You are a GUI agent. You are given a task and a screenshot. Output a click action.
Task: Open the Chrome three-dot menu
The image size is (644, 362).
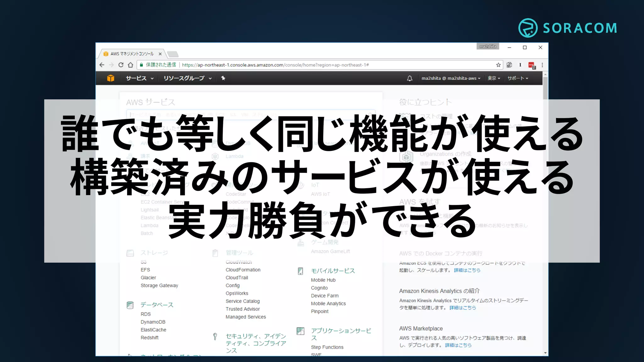[x=542, y=65]
